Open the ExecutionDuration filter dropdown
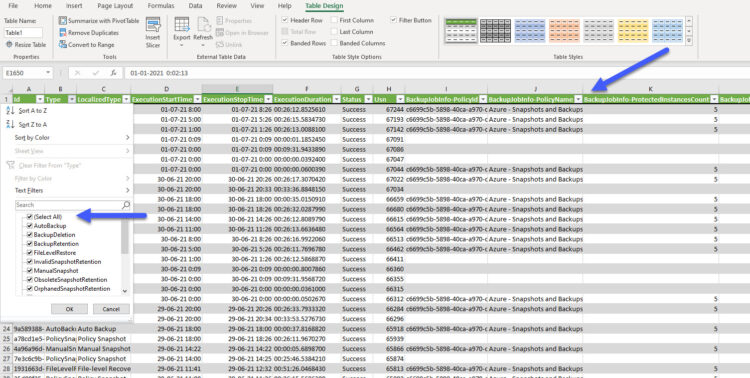This screenshot has height=378, width=750. [336, 100]
